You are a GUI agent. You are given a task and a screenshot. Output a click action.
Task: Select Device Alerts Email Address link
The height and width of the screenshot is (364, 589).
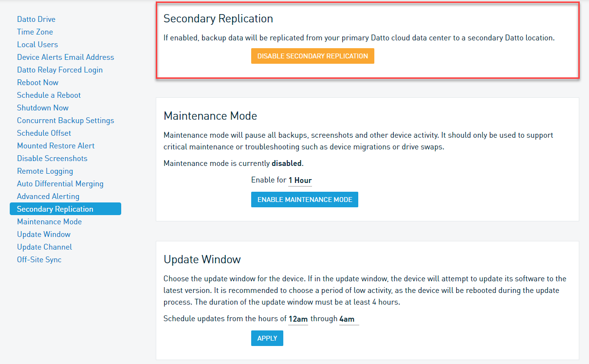(x=65, y=57)
